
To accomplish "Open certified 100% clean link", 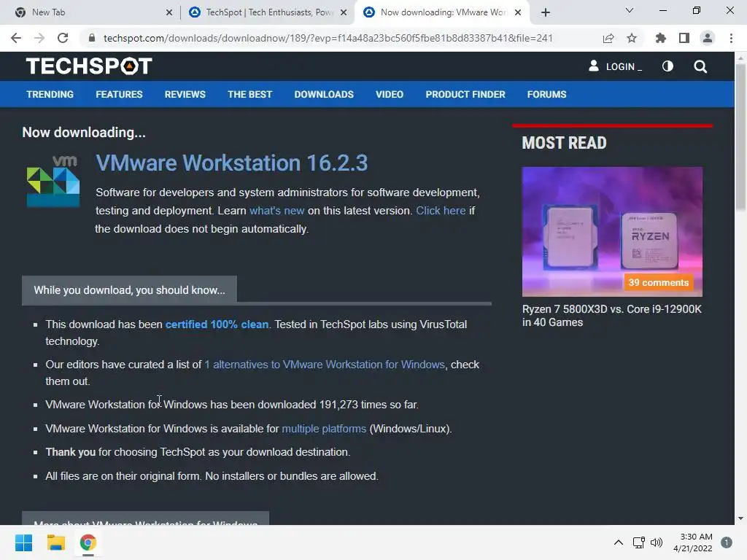I will pos(217,324).
